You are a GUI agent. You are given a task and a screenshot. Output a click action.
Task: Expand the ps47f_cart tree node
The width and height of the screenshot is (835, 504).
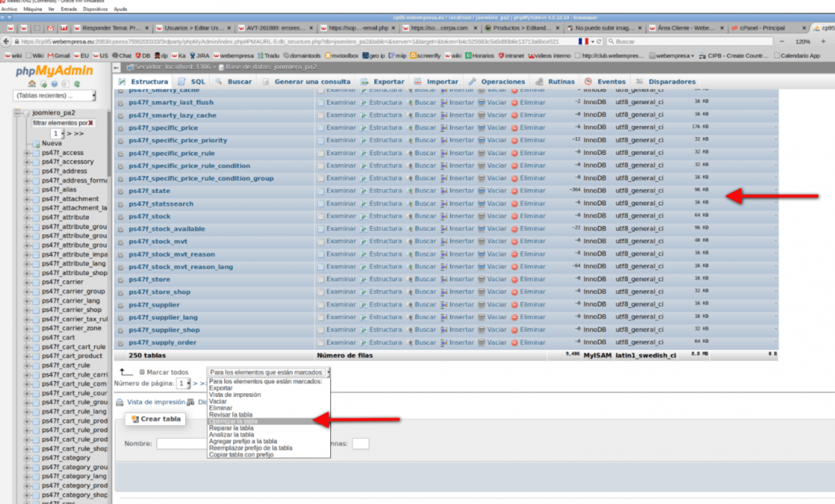(27, 338)
